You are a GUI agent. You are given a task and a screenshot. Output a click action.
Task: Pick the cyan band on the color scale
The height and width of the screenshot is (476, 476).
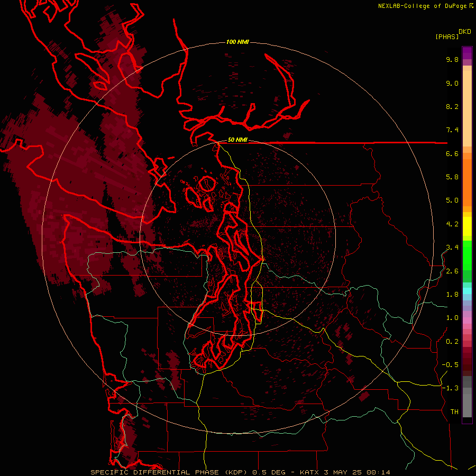(x=467, y=291)
